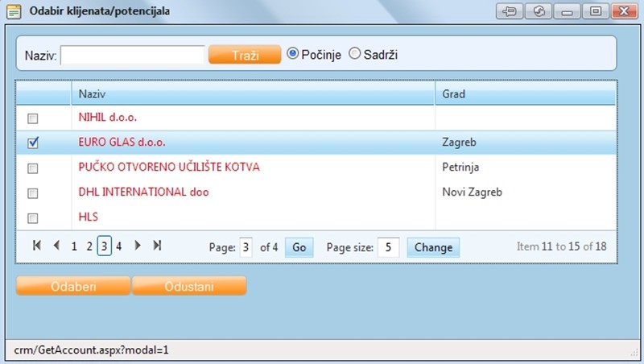644x364 pixels.
Task: Switch to page 2 in the pager
Action: [x=89, y=246]
